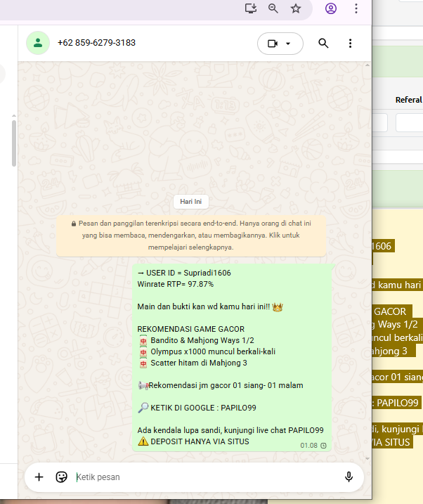Click the mahjong tile emoji beside Bandito
This screenshot has width=423, height=504.
click(x=143, y=341)
